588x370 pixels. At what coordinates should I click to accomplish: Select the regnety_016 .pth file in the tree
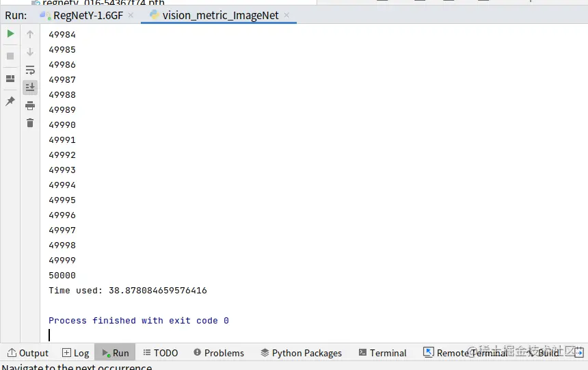(x=99, y=2)
